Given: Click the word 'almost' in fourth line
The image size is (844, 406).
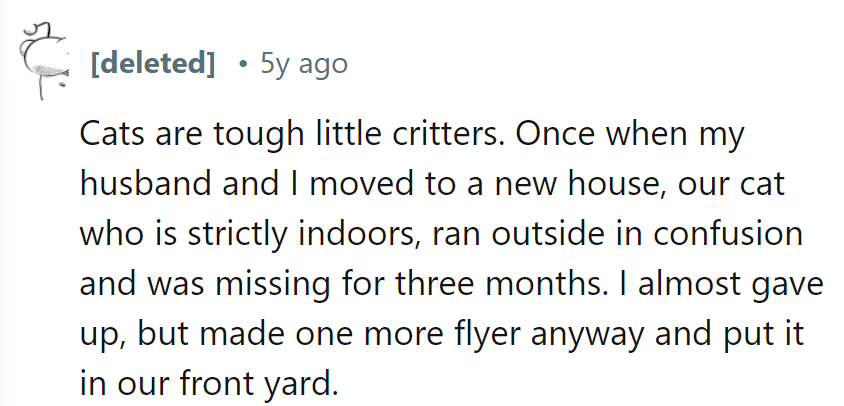Looking at the screenshot, I should [682, 283].
